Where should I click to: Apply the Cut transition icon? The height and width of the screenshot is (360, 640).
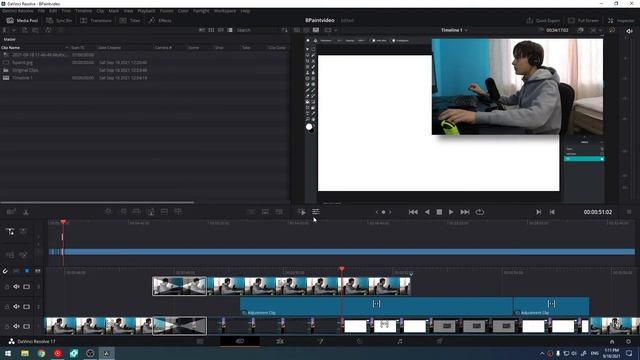click(x=251, y=212)
